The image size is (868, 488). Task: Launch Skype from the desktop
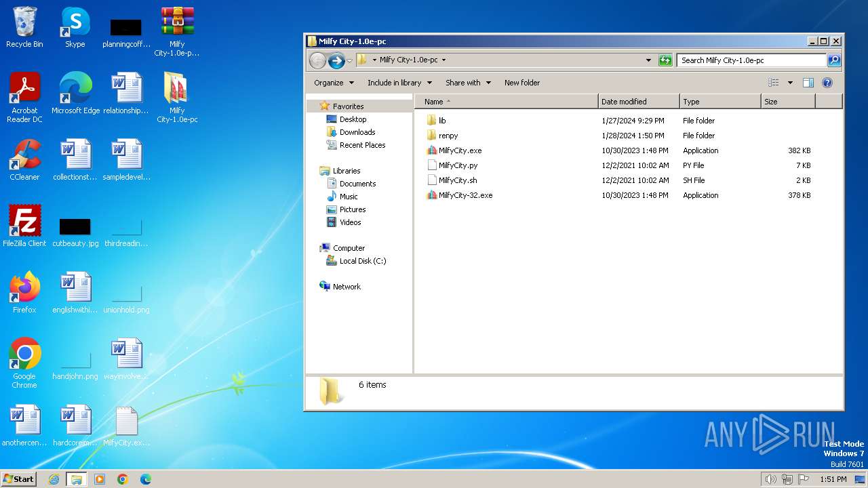click(x=75, y=28)
